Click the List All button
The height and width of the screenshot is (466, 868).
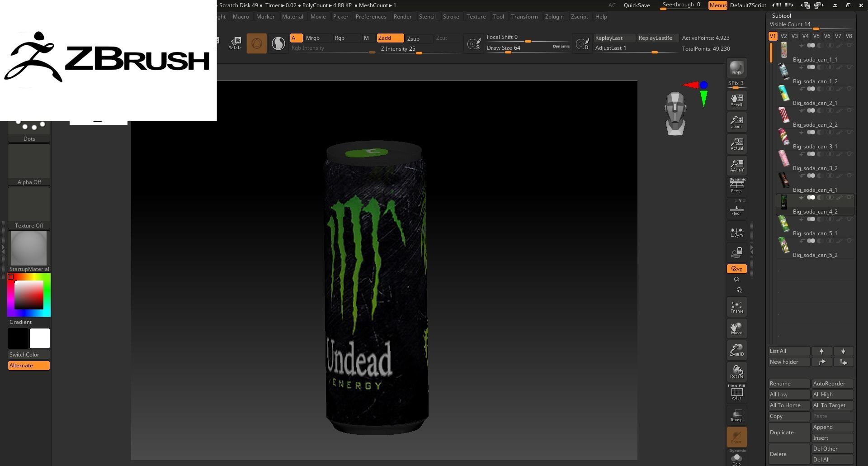[789, 351]
